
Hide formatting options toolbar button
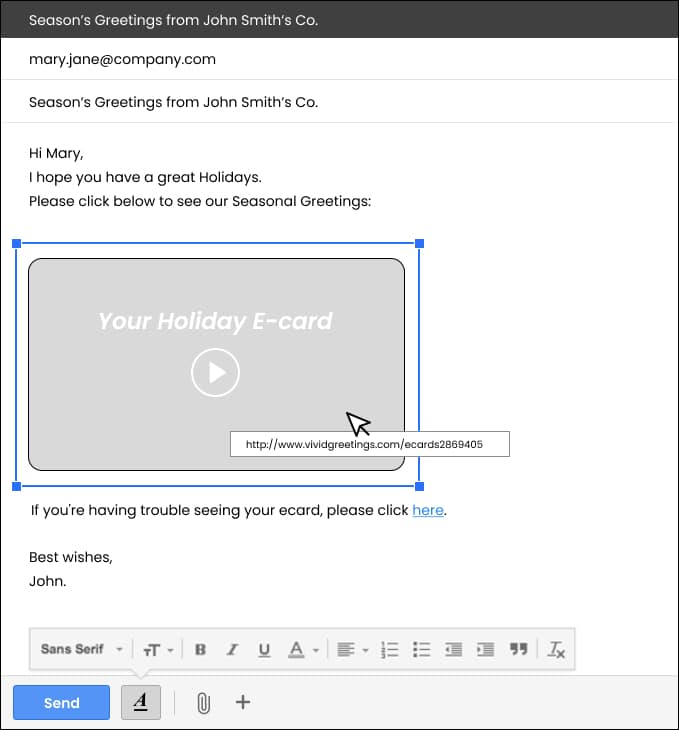(141, 703)
